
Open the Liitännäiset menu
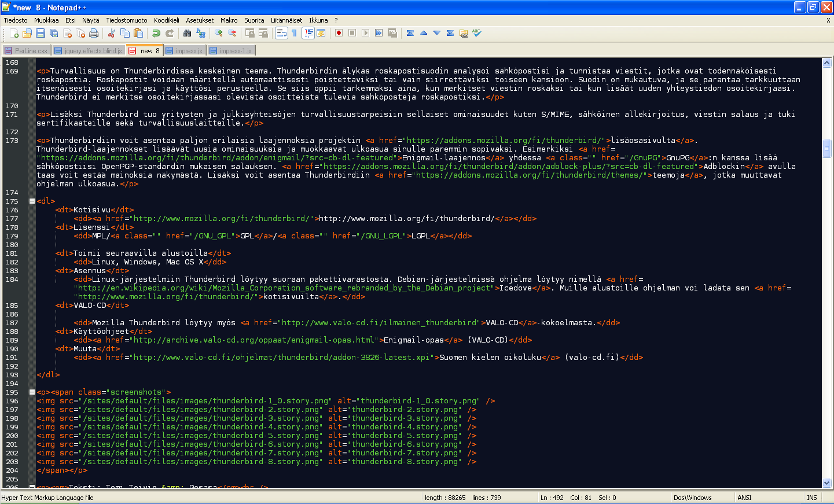[x=286, y=20]
